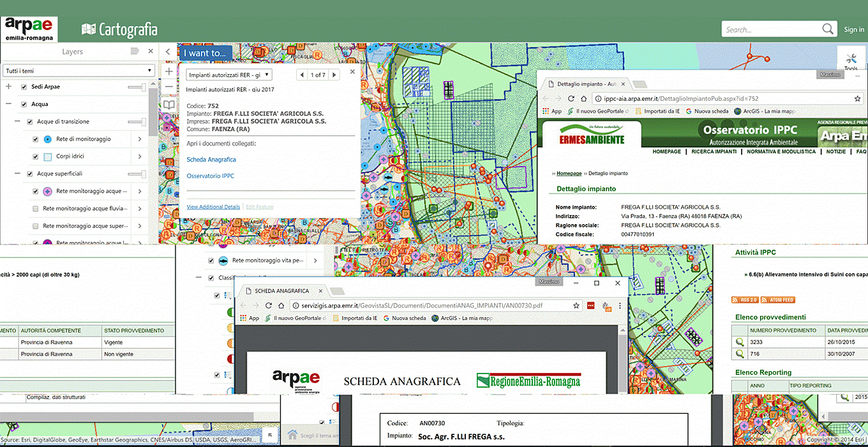
Task: Enable Rete monitoraggio acque fluvia layer
Action: tap(36, 208)
